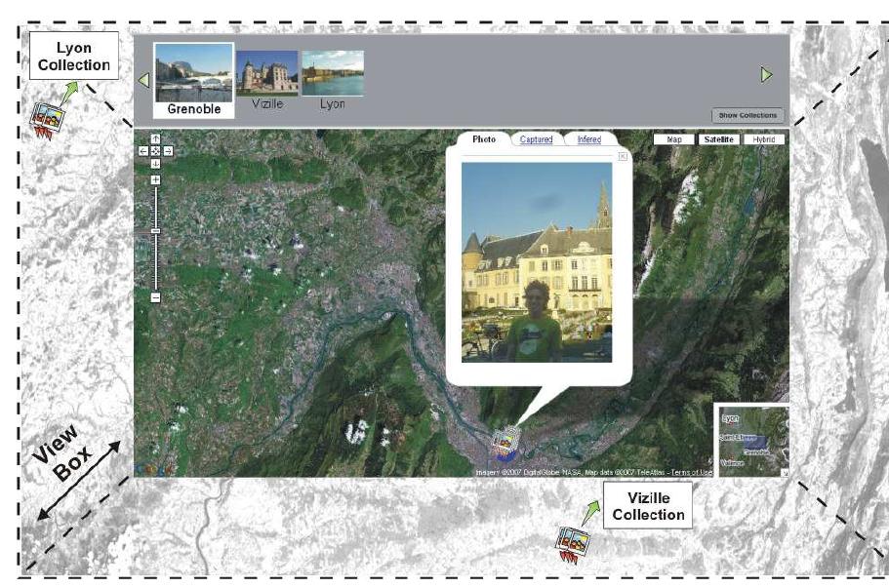This screenshot has height=588, width=889.
Task: Open the Infered tab in popup
Action: tap(589, 139)
